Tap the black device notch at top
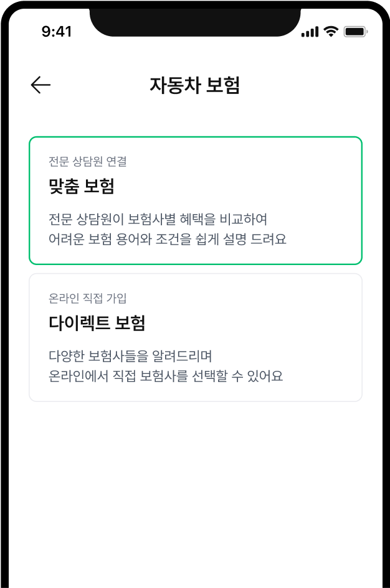This screenshot has height=588, width=390. (195, 19)
